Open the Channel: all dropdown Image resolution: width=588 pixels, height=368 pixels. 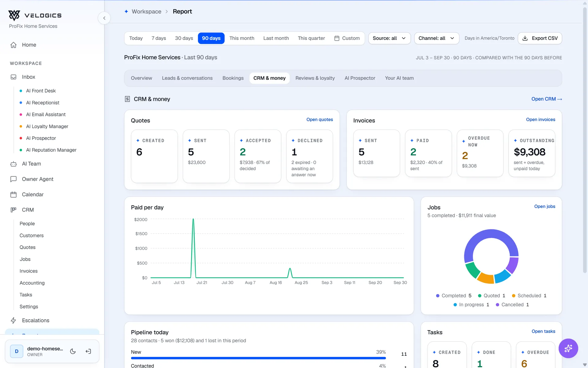pos(436,38)
